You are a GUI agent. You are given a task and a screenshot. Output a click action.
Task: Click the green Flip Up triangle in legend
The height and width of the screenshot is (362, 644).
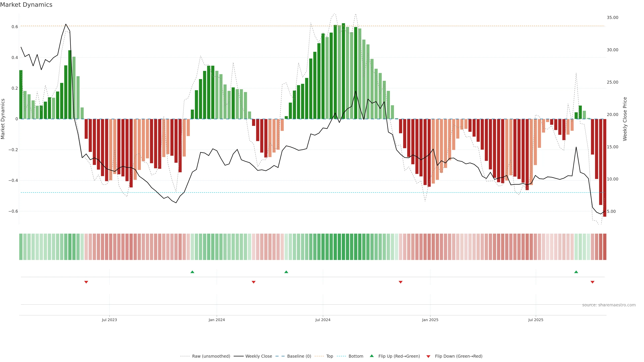point(371,356)
